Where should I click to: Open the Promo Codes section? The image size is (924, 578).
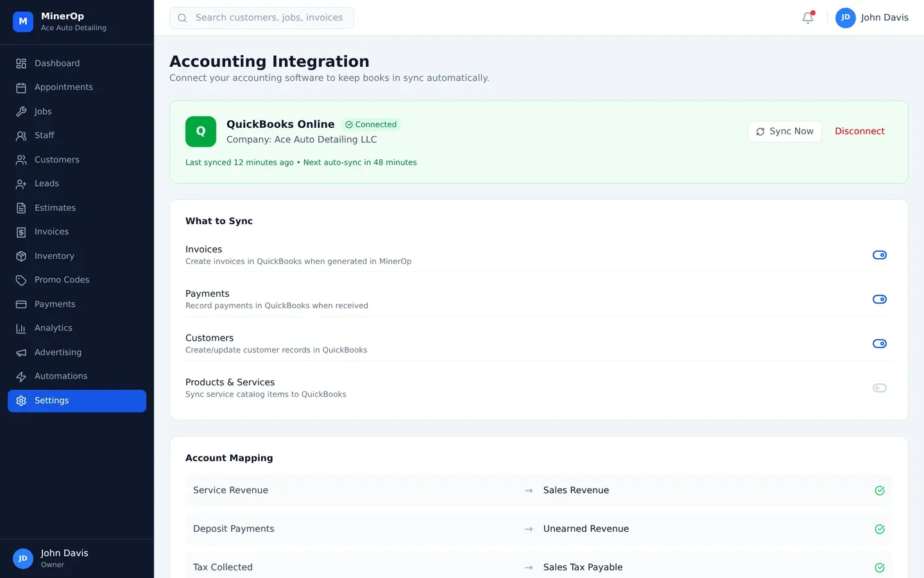[62, 280]
